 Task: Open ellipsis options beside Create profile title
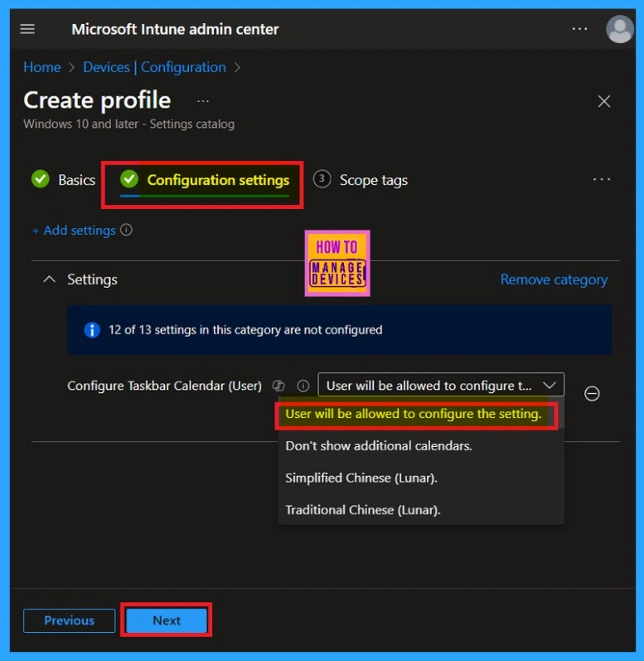coord(203,101)
